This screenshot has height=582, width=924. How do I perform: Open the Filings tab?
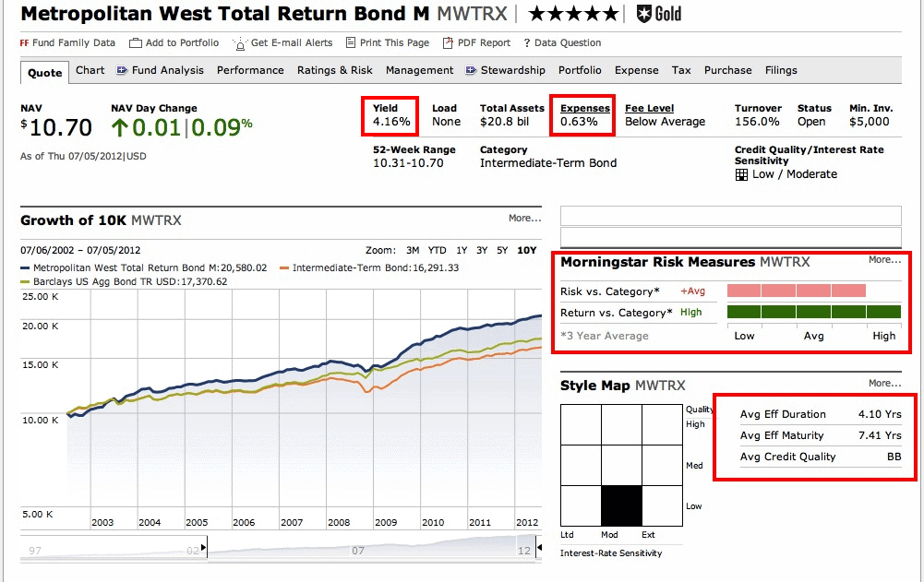point(781,70)
